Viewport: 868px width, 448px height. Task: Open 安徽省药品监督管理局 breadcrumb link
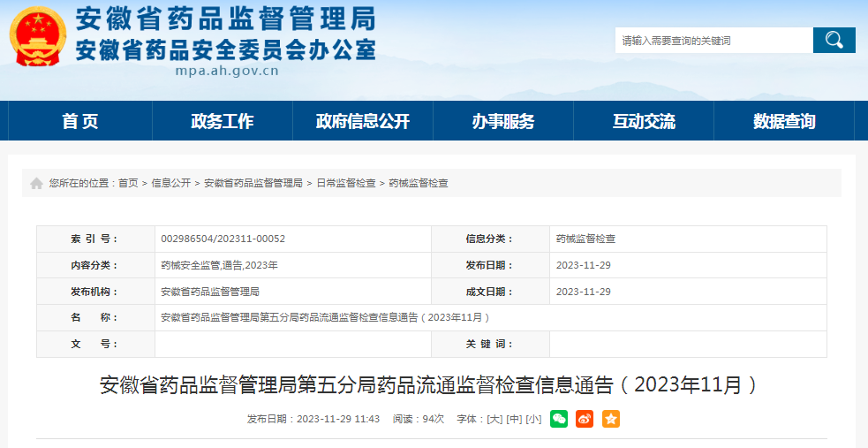point(253,183)
